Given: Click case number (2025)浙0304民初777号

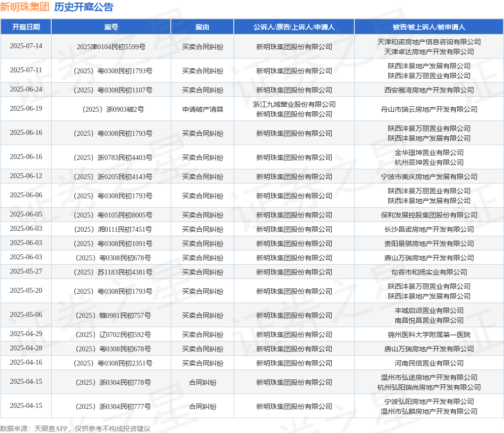Looking at the screenshot, I should coord(113,406).
